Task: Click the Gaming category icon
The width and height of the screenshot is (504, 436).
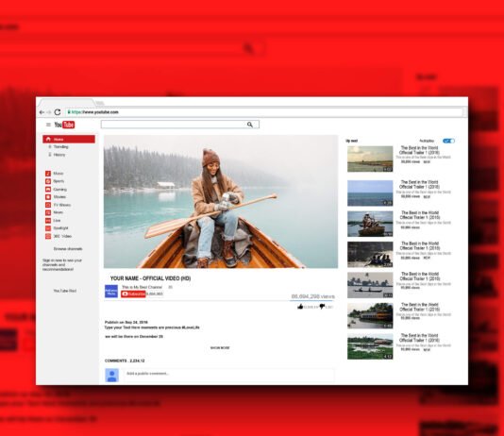Action: [48, 190]
